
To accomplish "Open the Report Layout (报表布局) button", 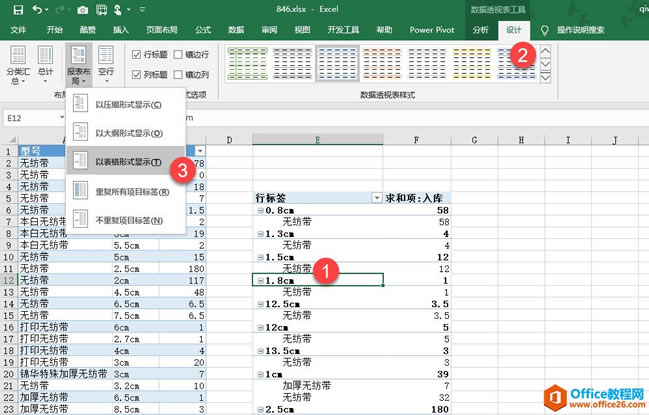I will [x=78, y=65].
